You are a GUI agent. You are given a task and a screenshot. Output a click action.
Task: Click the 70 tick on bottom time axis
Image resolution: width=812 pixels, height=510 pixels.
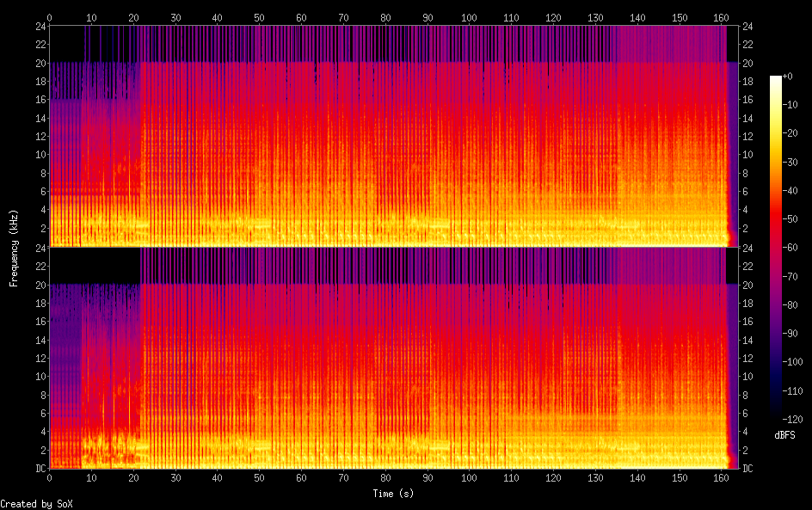[x=343, y=477]
